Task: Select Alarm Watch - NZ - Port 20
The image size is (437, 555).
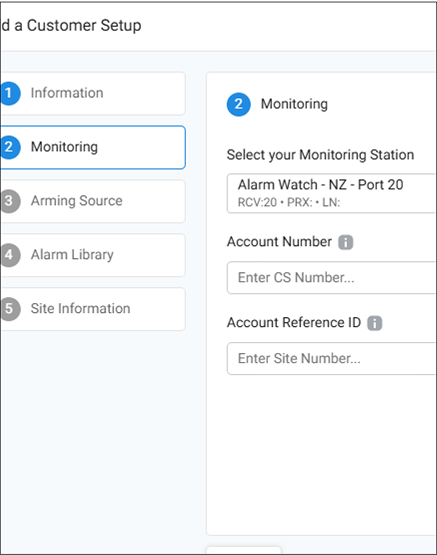Action: point(320,185)
